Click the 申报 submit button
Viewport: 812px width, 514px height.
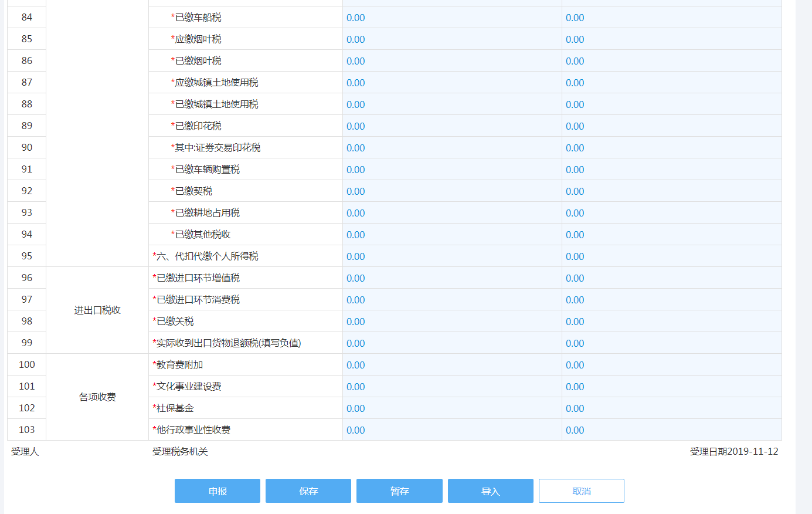tap(218, 491)
